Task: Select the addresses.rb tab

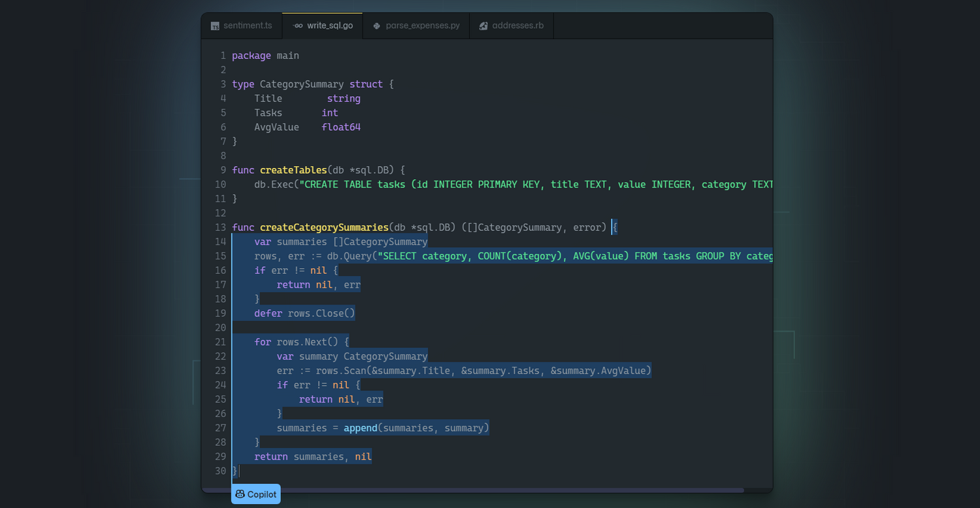Action: pos(517,26)
